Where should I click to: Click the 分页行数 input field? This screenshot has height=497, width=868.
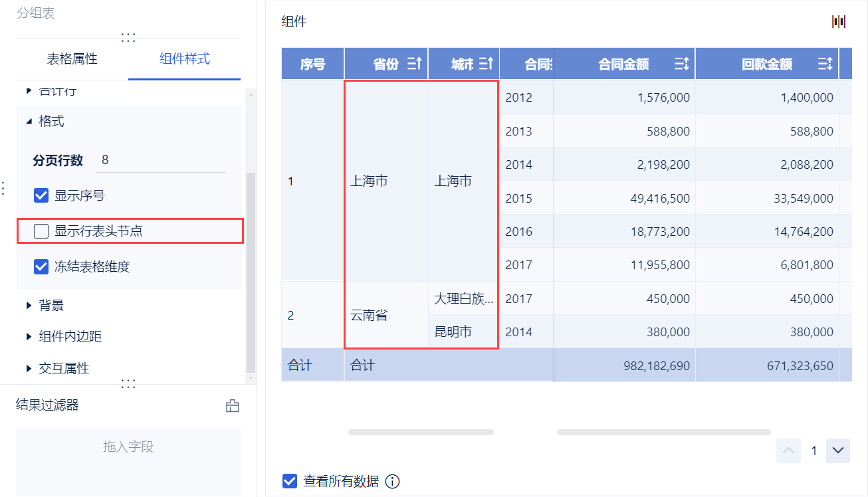click(x=161, y=160)
